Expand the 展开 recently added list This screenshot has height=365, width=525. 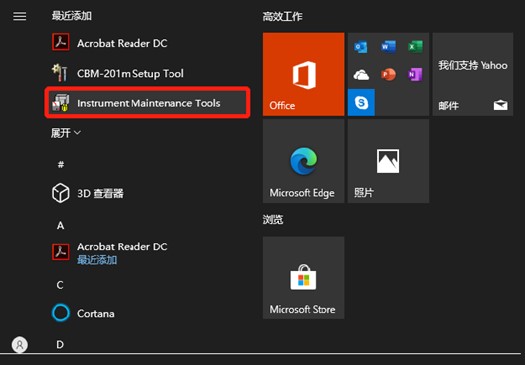tap(66, 133)
